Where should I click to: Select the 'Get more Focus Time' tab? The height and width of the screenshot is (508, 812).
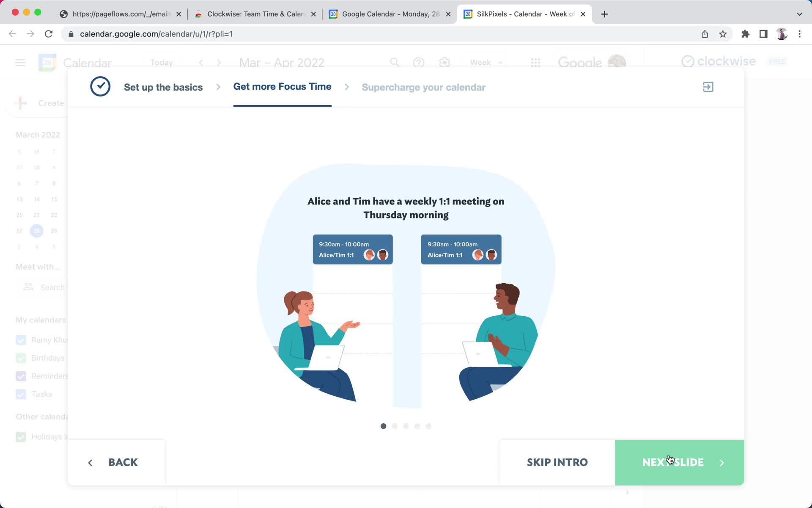(283, 87)
